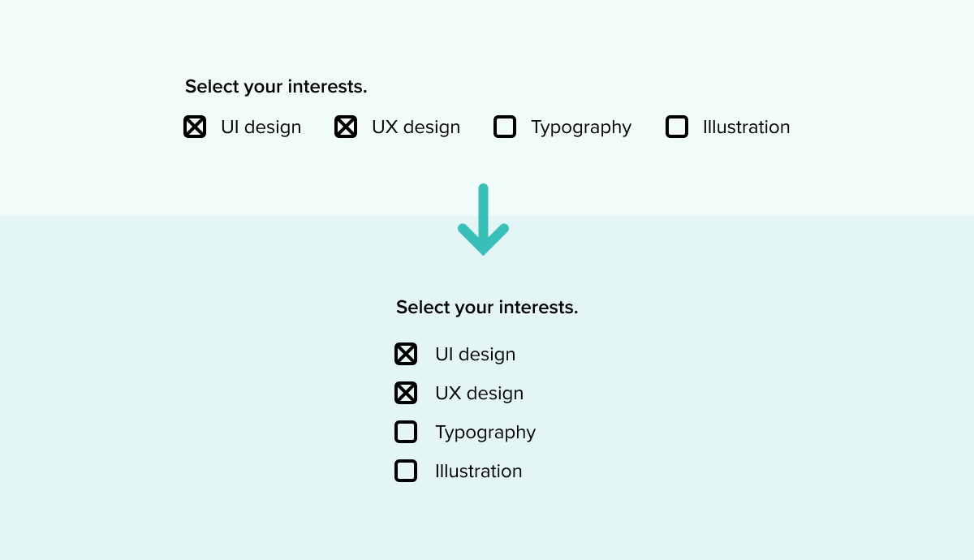Click Typography label text in horizontal row
Screen dimensions: 974x560
[581, 128]
